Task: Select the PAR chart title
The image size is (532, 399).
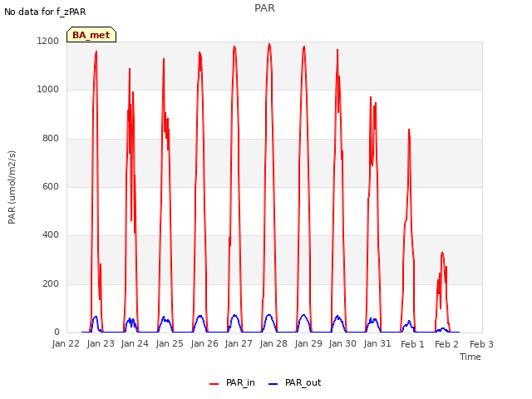Action: pyautogui.click(x=264, y=8)
